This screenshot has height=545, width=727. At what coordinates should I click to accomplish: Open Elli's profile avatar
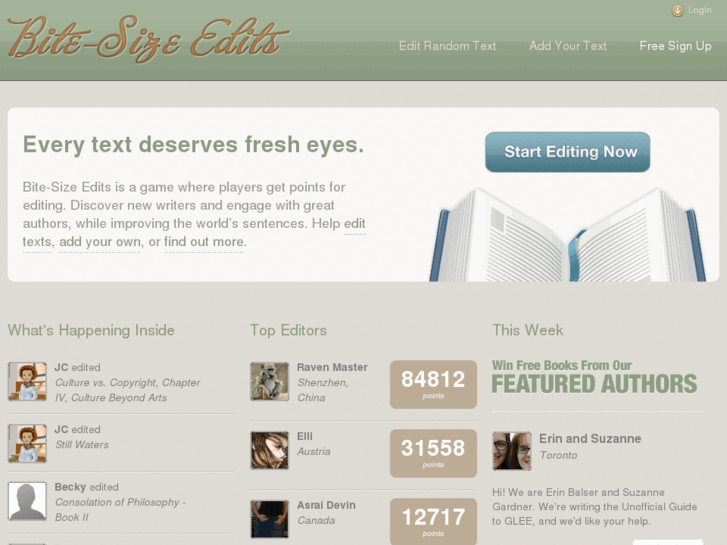click(269, 450)
